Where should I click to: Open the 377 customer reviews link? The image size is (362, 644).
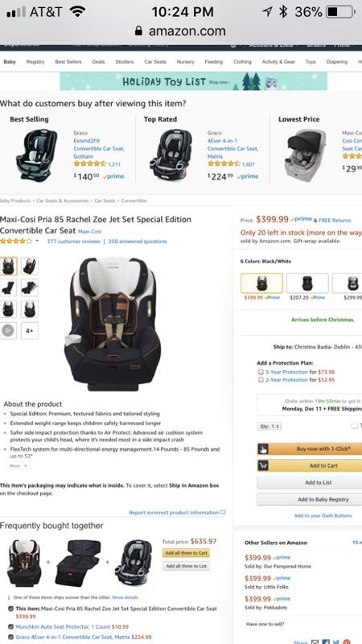[x=73, y=241]
